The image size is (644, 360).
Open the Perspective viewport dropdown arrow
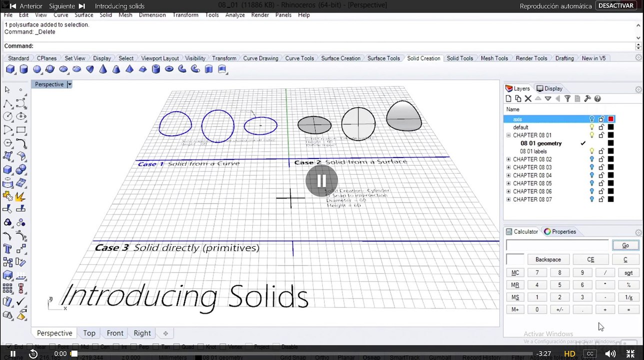coord(69,84)
